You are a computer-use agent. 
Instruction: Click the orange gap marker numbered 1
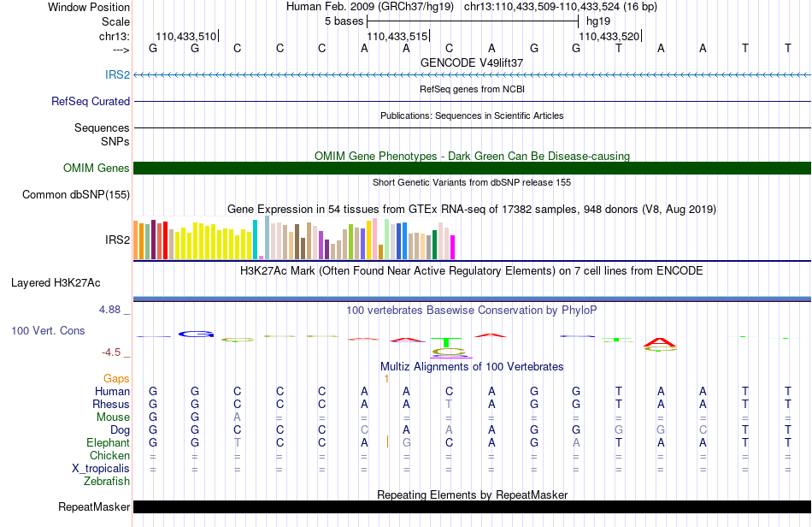pos(386,379)
